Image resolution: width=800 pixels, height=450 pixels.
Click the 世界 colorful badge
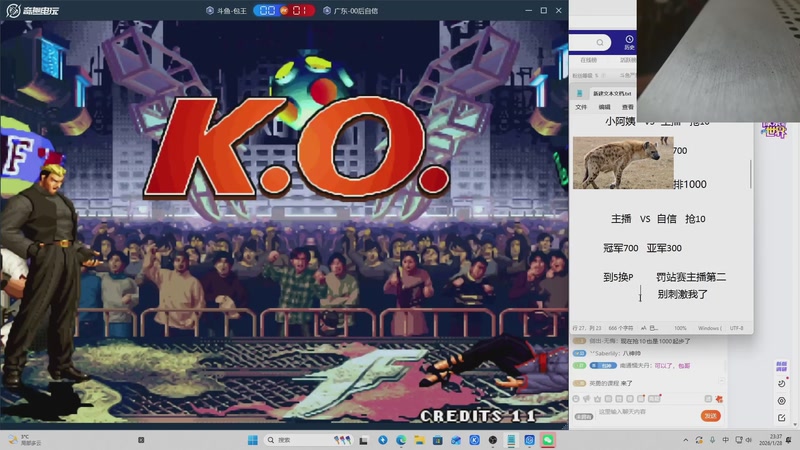pos(775,131)
